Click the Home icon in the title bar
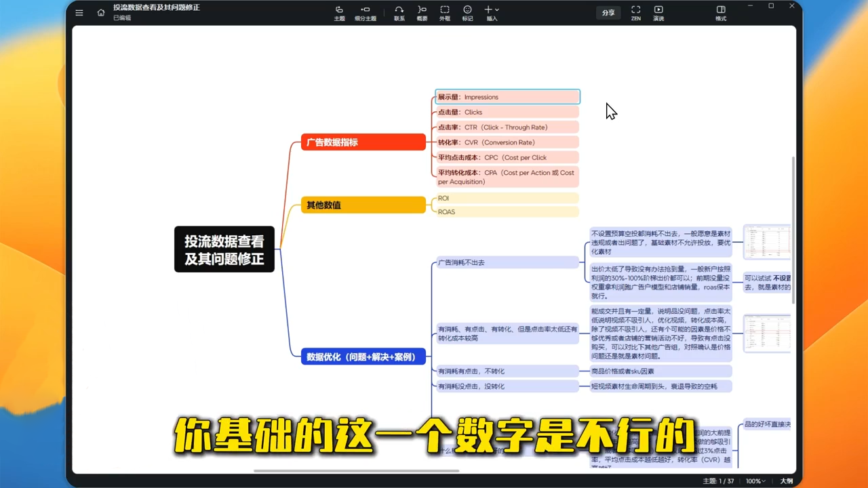Image resolution: width=868 pixels, height=488 pixels. point(100,12)
